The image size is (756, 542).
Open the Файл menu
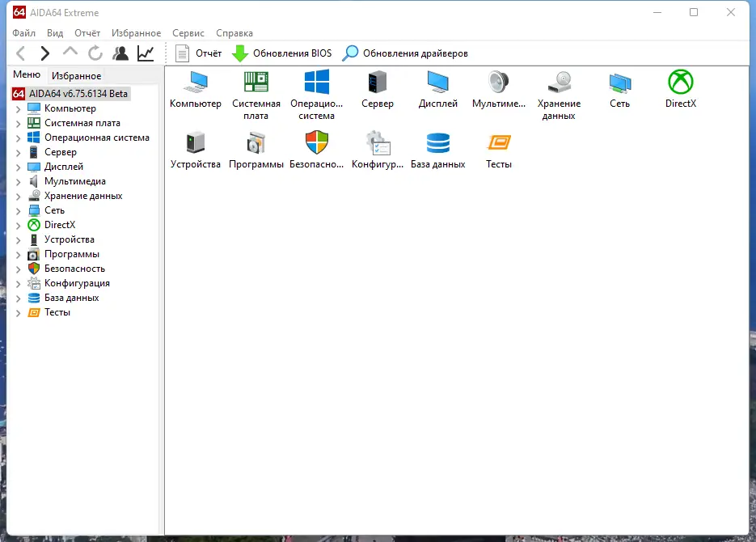23,33
